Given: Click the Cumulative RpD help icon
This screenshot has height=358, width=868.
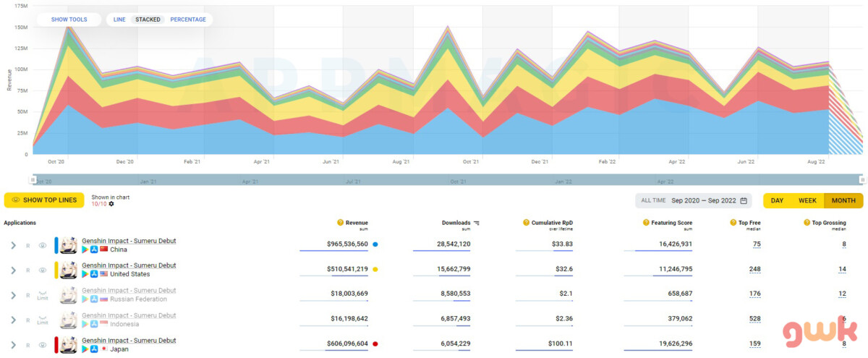Looking at the screenshot, I should [526, 223].
